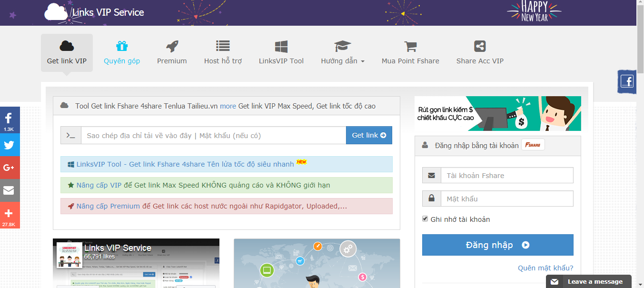Image resolution: width=644 pixels, height=288 pixels.
Task: Click the Get link button
Action: point(369,135)
